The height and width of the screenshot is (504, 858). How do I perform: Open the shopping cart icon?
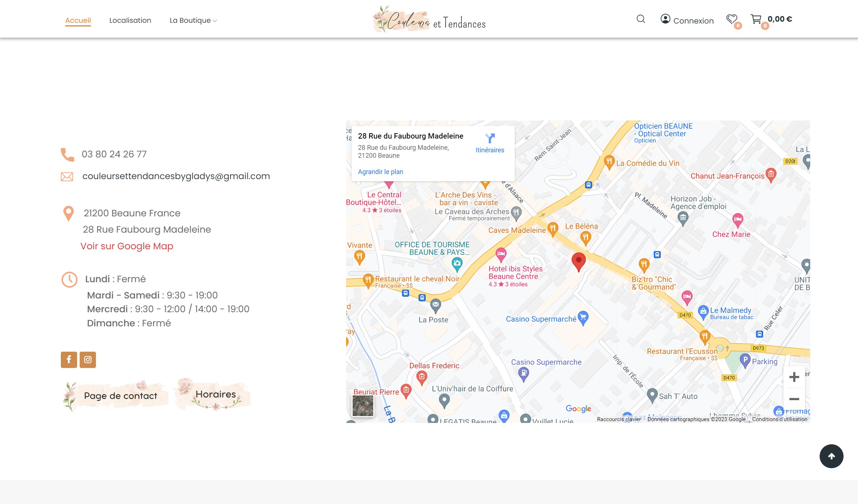(x=756, y=19)
